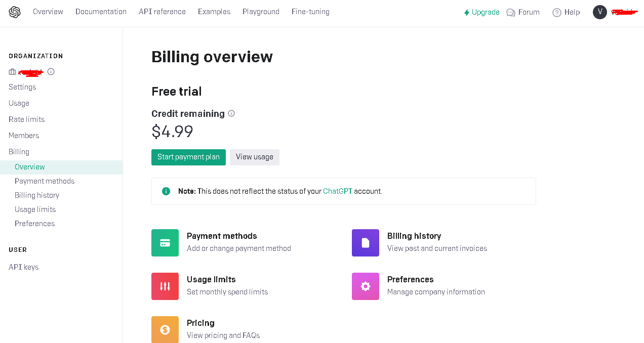Screen dimensions: 644x343
Task: Click the OpenAI logo icon
Action: [x=15, y=12]
